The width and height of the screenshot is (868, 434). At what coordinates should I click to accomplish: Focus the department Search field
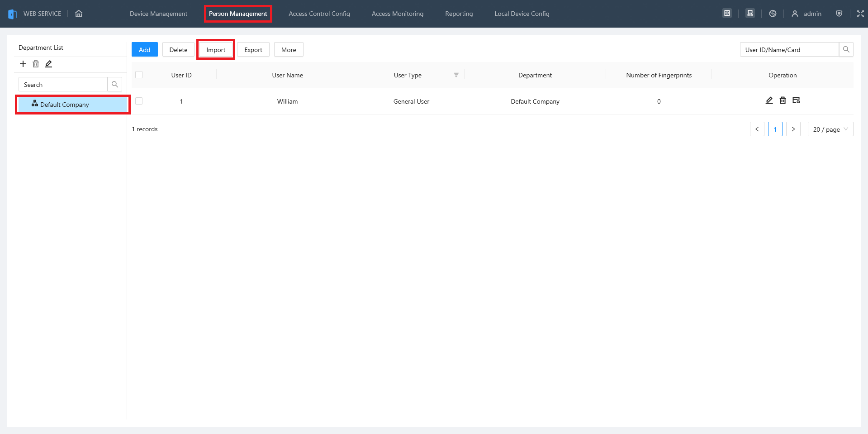[63, 84]
